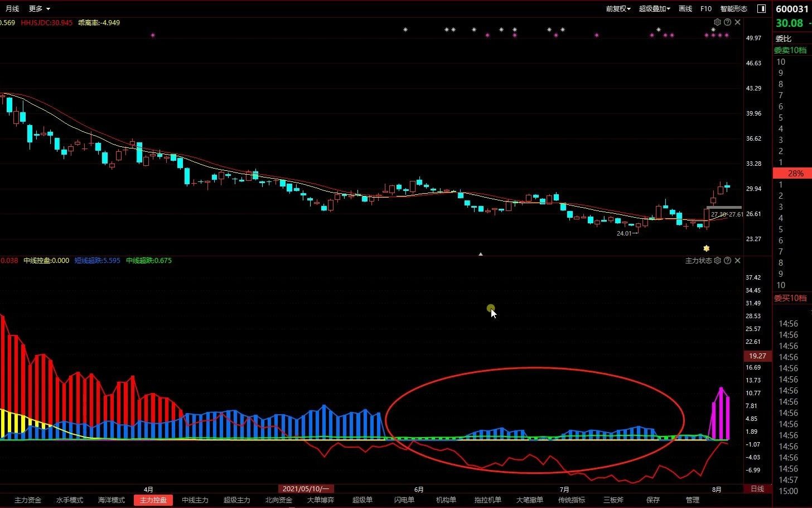
Task: Click the 日线 period label at bottom right
Action: [757, 489]
